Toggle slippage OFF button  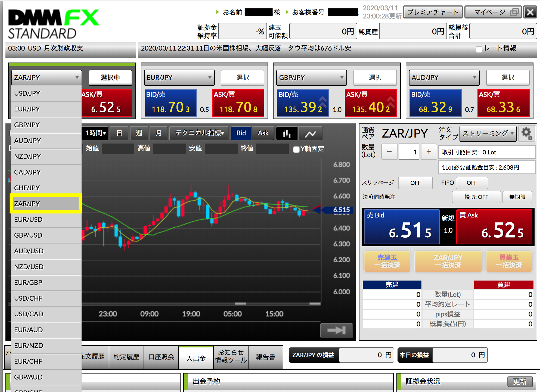tap(415, 183)
